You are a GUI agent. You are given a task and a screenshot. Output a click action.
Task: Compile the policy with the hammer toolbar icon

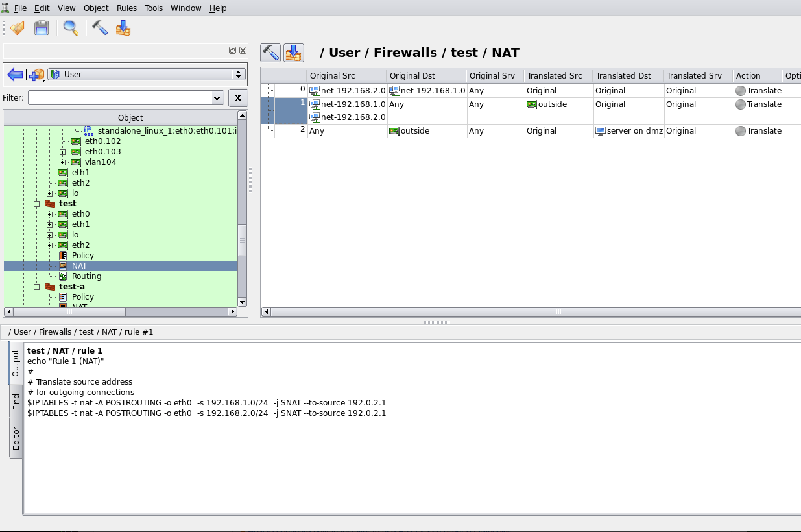tap(99, 28)
